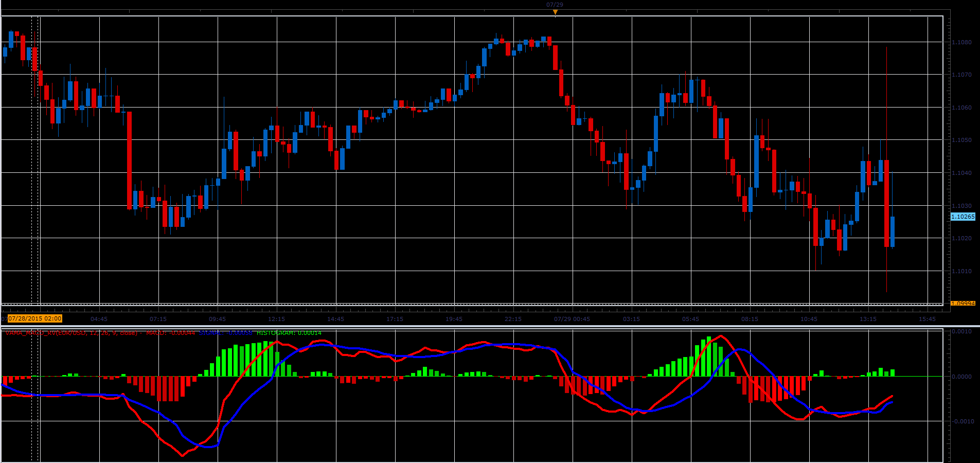Click the 0.0010 MACD scale label
This screenshot has height=463, width=980.
point(962,332)
